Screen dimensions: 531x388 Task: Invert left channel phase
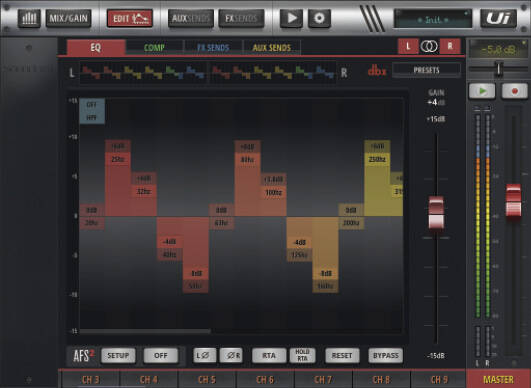click(x=205, y=355)
